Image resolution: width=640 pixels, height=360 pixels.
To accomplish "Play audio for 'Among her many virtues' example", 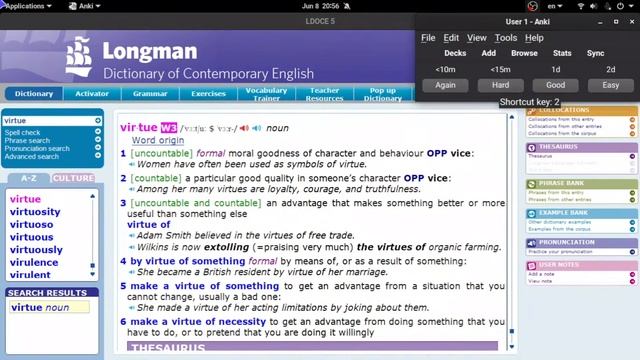I will [x=132, y=189].
